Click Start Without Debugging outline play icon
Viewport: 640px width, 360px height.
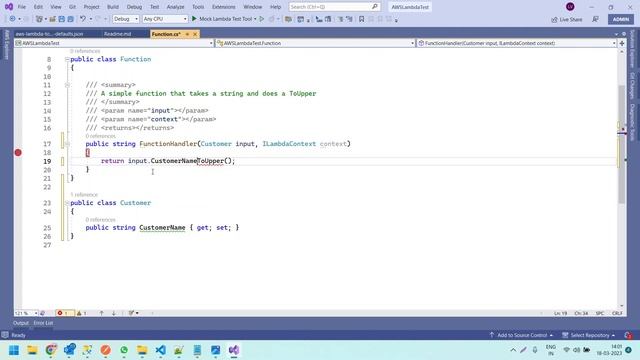click(x=262, y=19)
